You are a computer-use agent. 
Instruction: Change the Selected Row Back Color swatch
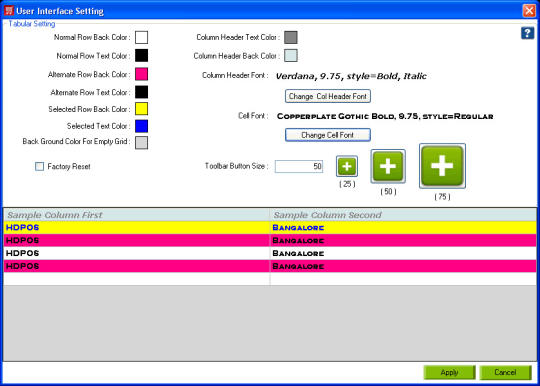pyautogui.click(x=142, y=109)
